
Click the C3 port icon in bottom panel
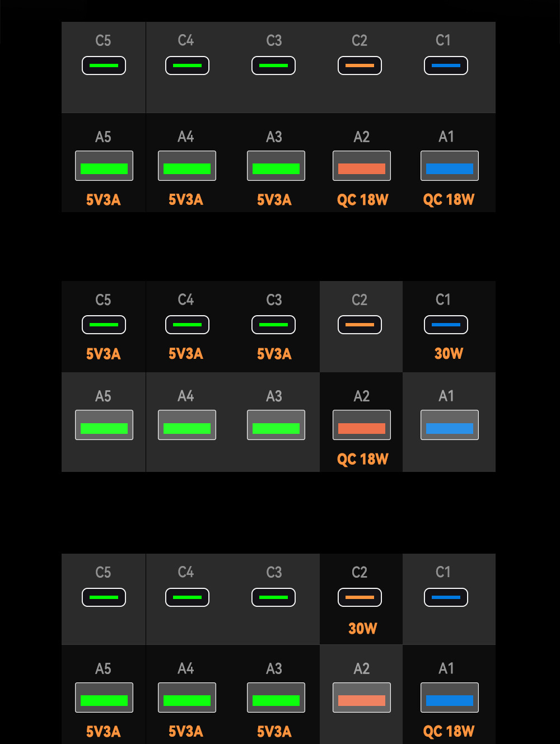[x=273, y=597]
